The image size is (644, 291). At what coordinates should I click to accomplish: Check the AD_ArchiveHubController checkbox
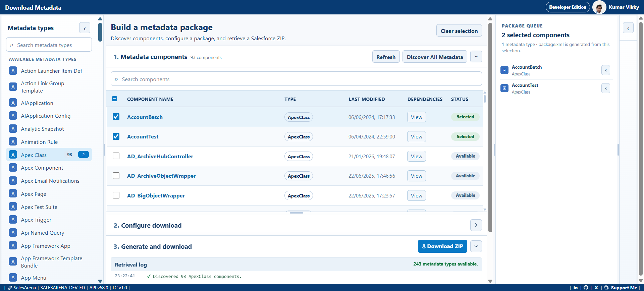coord(116,156)
